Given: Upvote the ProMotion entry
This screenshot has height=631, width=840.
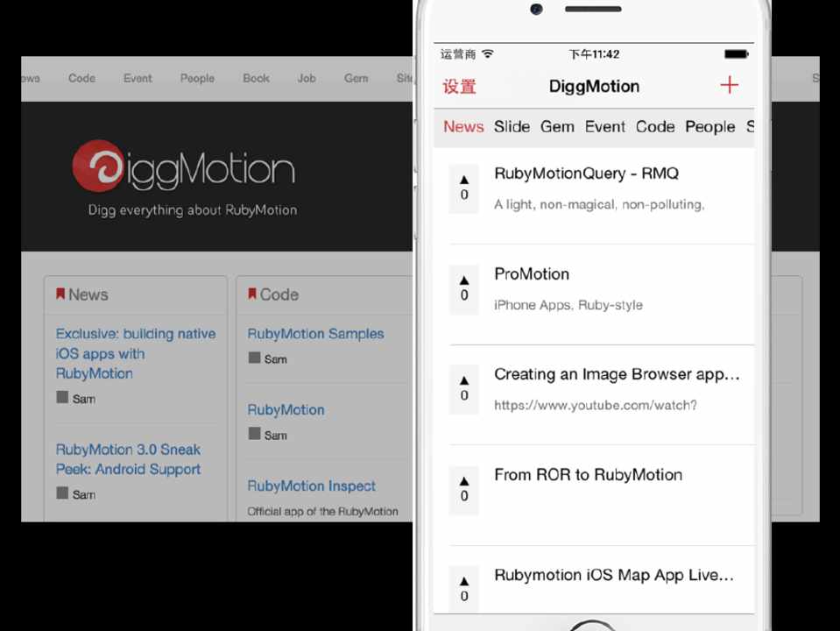Looking at the screenshot, I should (464, 288).
